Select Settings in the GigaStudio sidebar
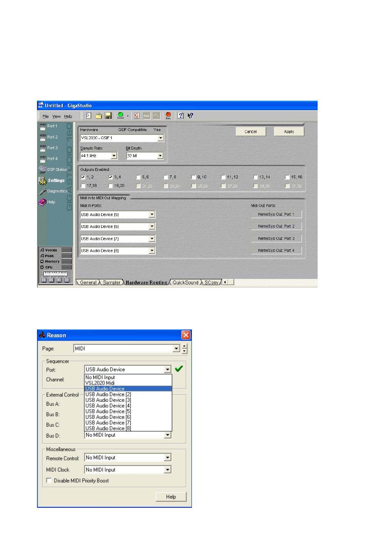The image size is (392, 555). (52, 181)
